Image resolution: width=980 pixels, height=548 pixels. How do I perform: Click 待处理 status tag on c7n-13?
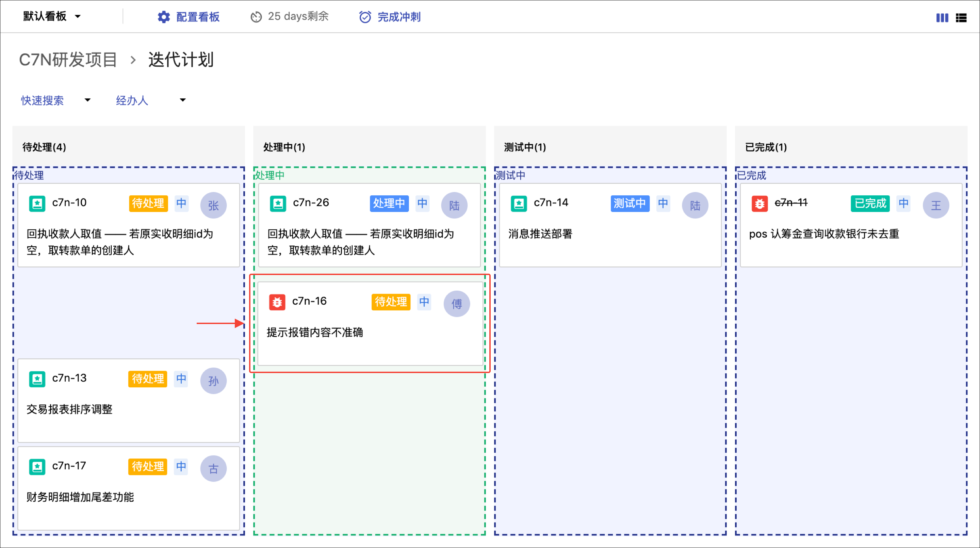148,378
